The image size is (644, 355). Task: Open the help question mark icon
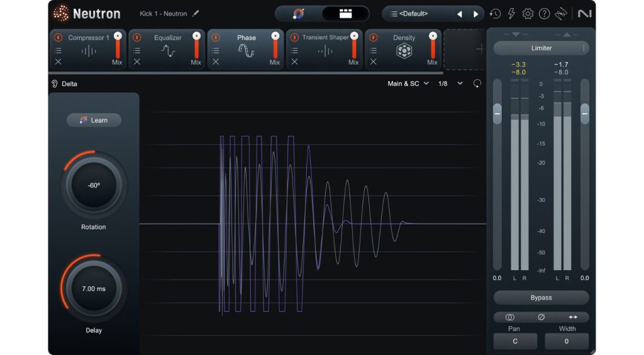click(544, 14)
